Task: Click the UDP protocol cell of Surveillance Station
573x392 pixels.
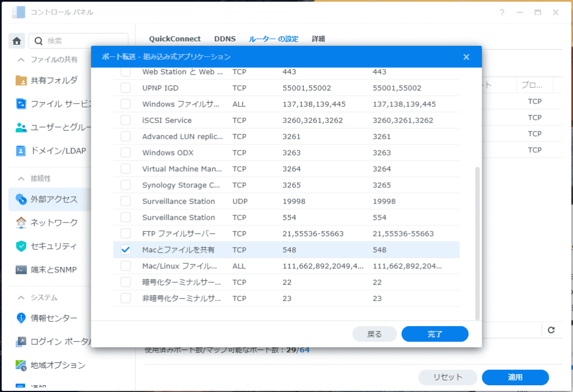Action: pyautogui.click(x=239, y=201)
